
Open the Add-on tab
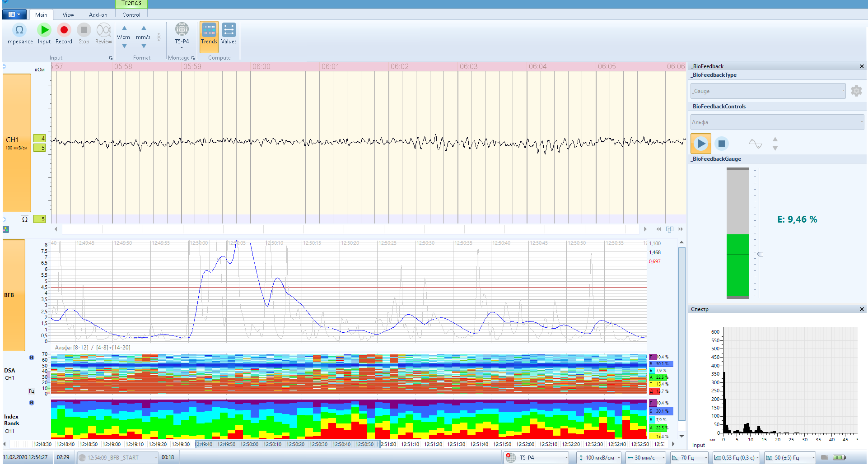(x=98, y=14)
